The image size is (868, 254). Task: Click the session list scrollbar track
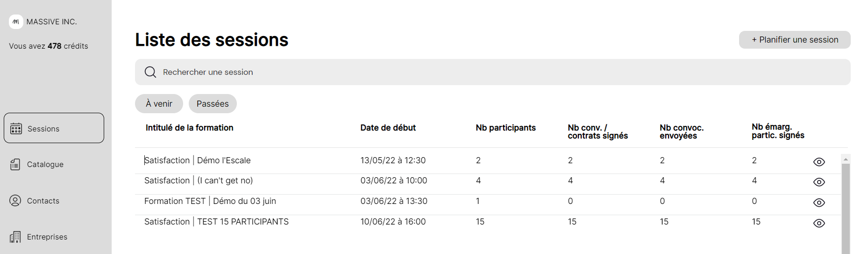pos(846,209)
